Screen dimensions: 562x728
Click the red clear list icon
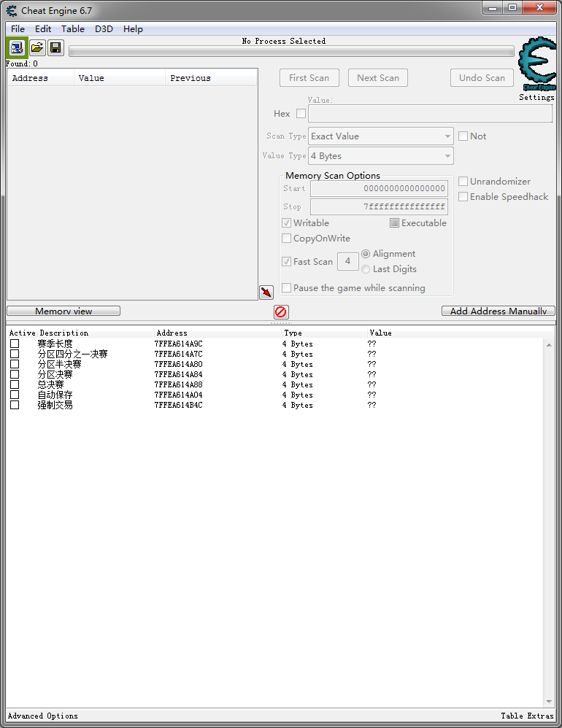click(281, 311)
